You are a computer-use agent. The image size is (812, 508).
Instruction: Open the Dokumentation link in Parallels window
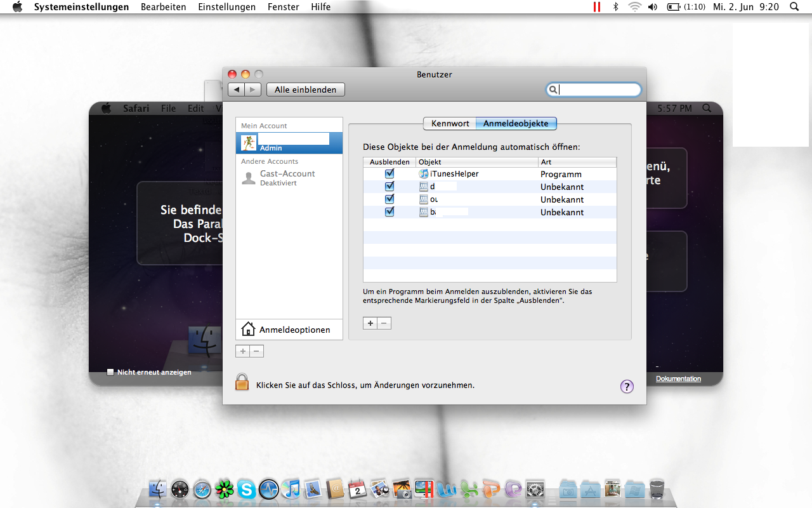pos(678,378)
